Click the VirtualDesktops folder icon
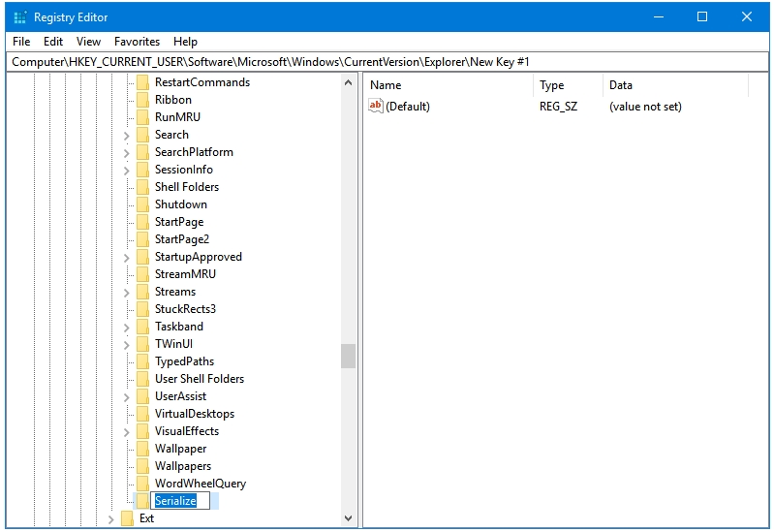The height and width of the screenshot is (532, 774). (x=142, y=414)
